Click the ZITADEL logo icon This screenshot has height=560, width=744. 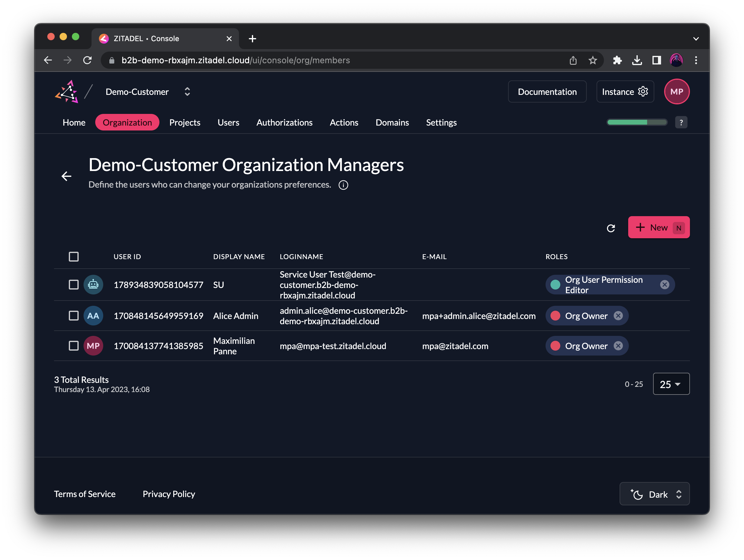coord(67,91)
